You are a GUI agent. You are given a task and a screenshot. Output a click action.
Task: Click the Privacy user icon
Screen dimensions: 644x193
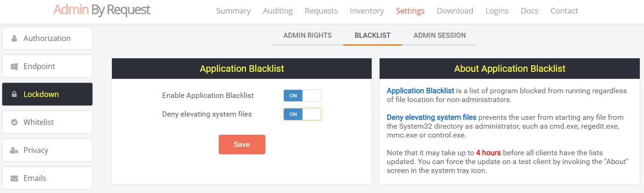[14, 150]
